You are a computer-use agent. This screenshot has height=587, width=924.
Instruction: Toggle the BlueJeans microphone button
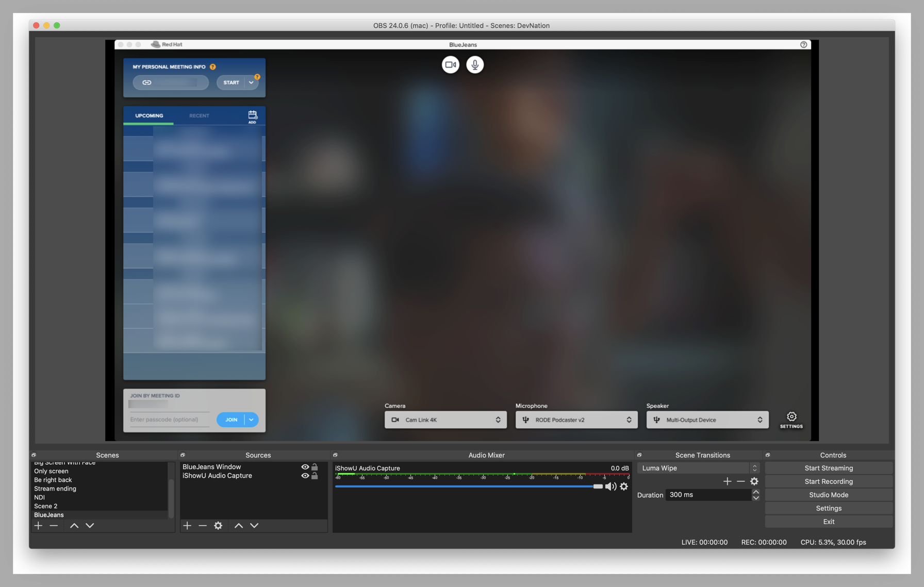coord(475,64)
